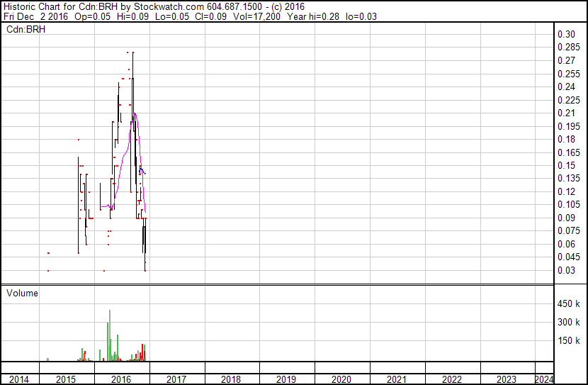Image resolution: width=588 pixels, height=385 pixels.
Task: Click the Cdn:BRH symbol label in chart
Action: coord(23,29)
